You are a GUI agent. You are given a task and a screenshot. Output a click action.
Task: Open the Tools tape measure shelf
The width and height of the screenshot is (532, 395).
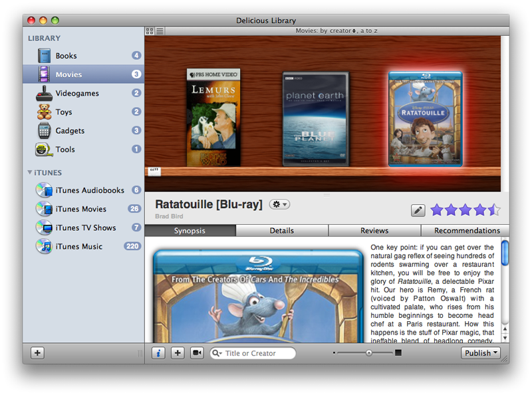[83, 150]
